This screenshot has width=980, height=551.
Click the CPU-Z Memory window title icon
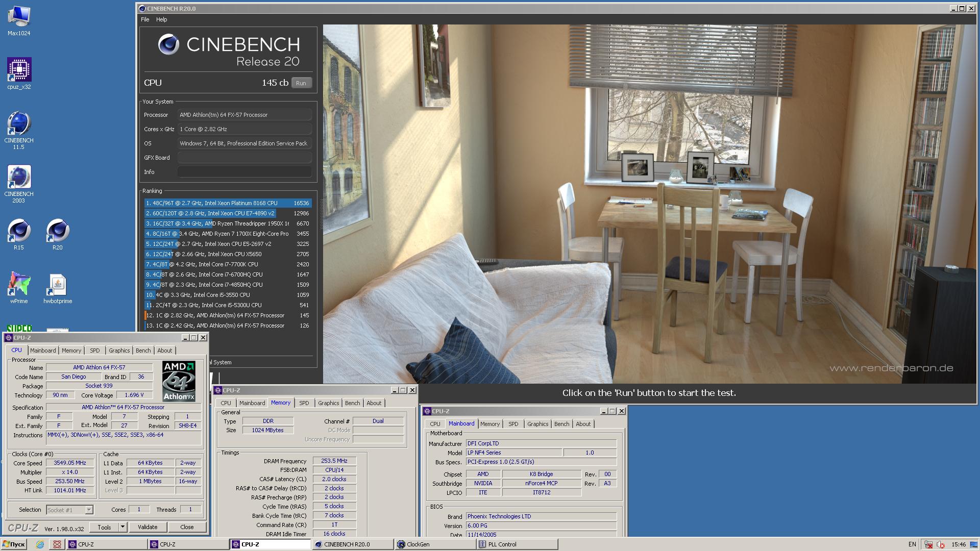[x=218, y=390]
